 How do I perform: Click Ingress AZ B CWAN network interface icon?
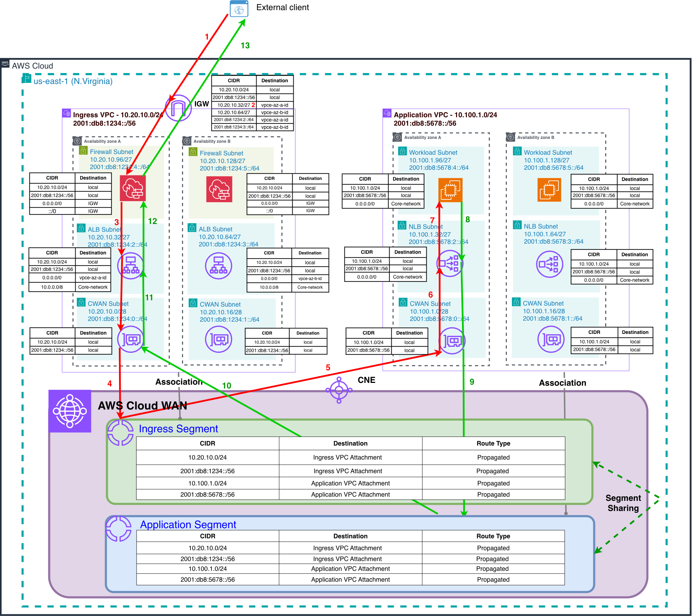pos(218,339)
